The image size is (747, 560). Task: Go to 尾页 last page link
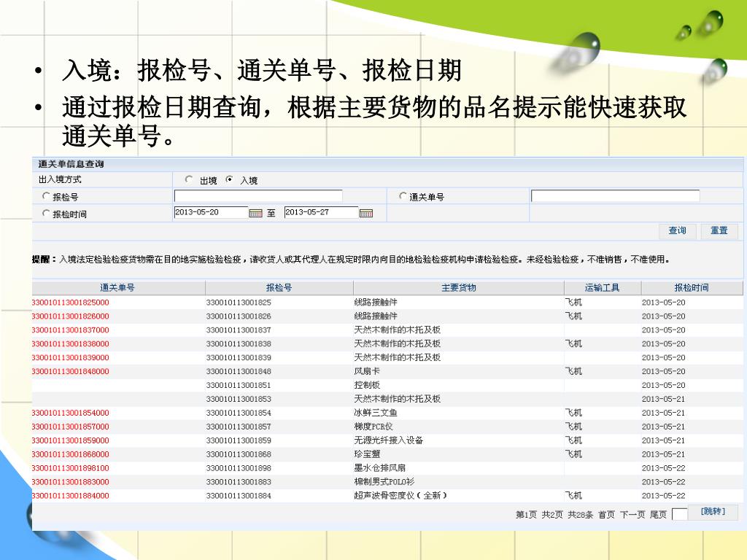coord(659,514)
